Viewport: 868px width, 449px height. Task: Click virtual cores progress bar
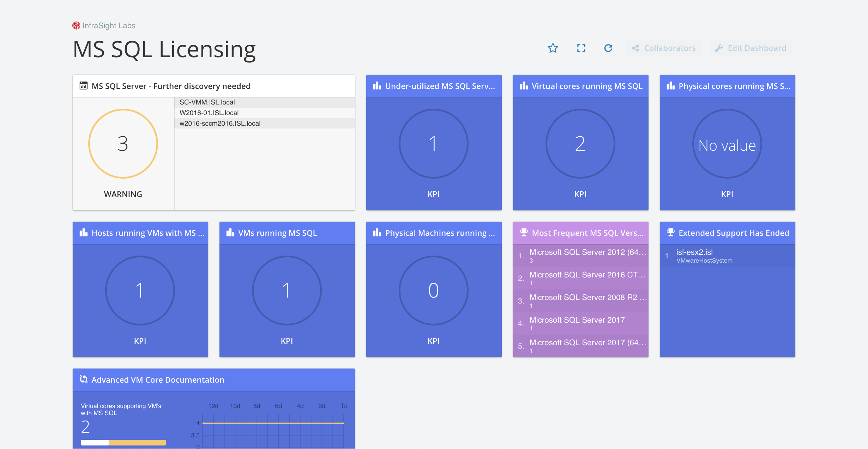pos(123,443)
